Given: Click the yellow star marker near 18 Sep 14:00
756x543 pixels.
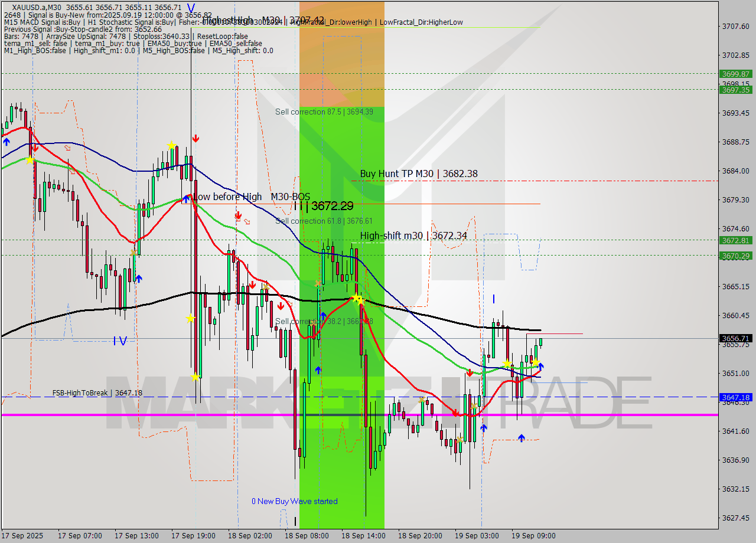Looking at the screenshot, I should click(x=357, y=299).
